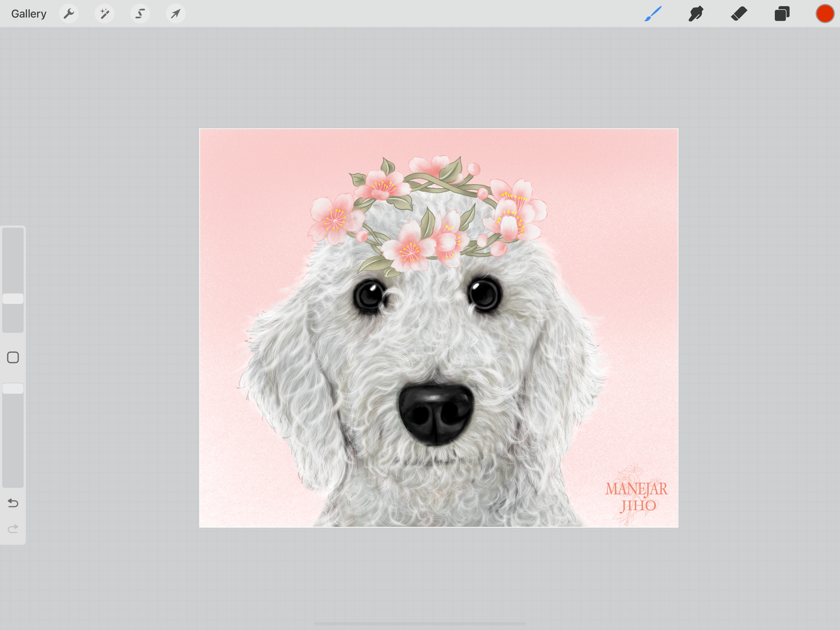Screen dimensions: 840x630
Task: Activate the Selection tool
Action: pos(140,14)
